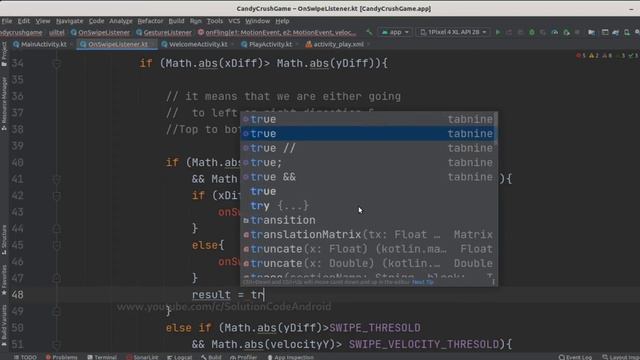Image resolution: width=640 pixels, height=360 pixels.
Task: Select truncate(x: Double) completion item
Action: click(367, 263)
